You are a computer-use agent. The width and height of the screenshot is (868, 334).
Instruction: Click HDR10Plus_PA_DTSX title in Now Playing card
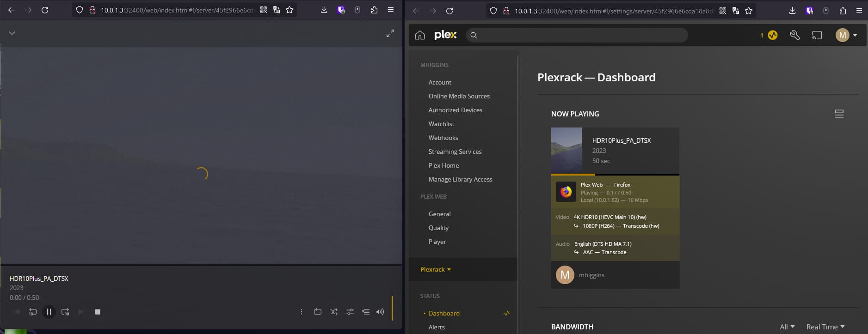point(622,140)
